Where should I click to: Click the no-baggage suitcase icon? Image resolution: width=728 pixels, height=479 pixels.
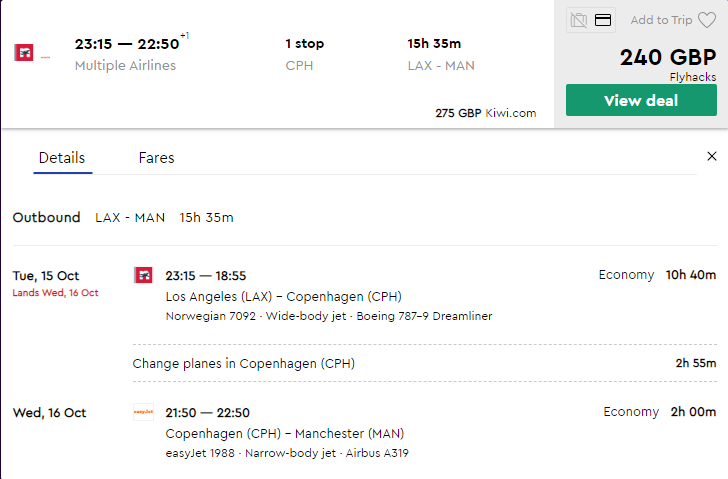click(x=578, y=20)
